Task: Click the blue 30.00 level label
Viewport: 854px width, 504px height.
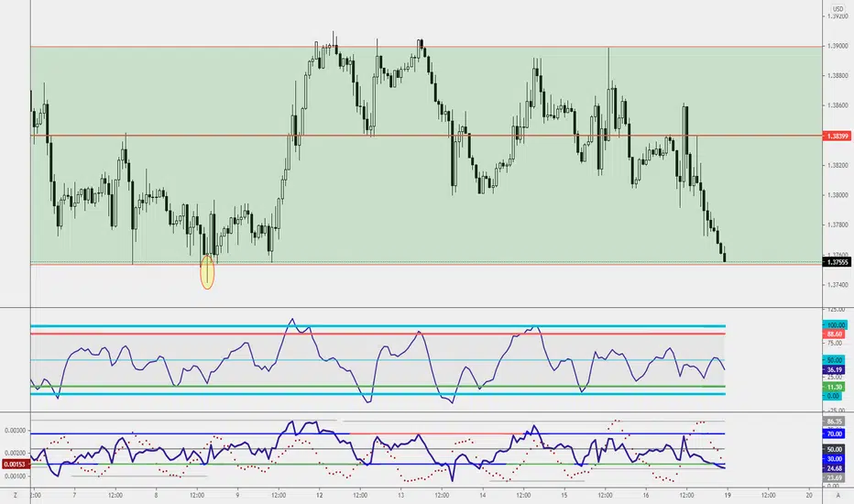Action: [835, 459]
